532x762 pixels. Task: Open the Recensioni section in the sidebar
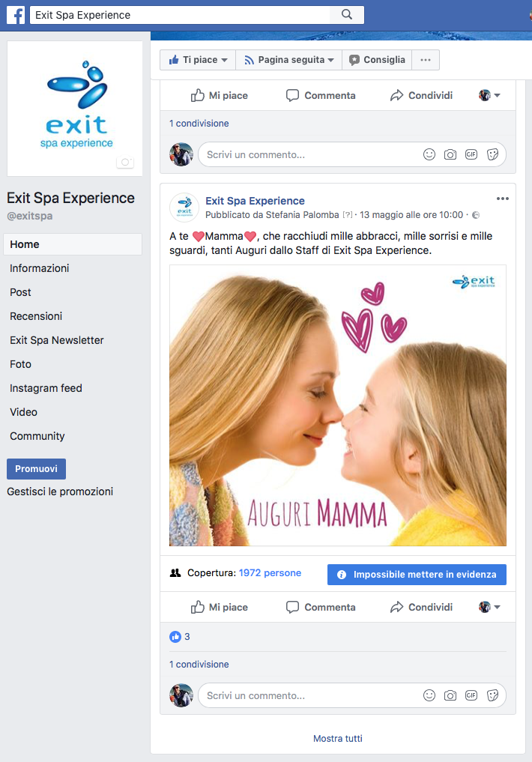[36, 316]
